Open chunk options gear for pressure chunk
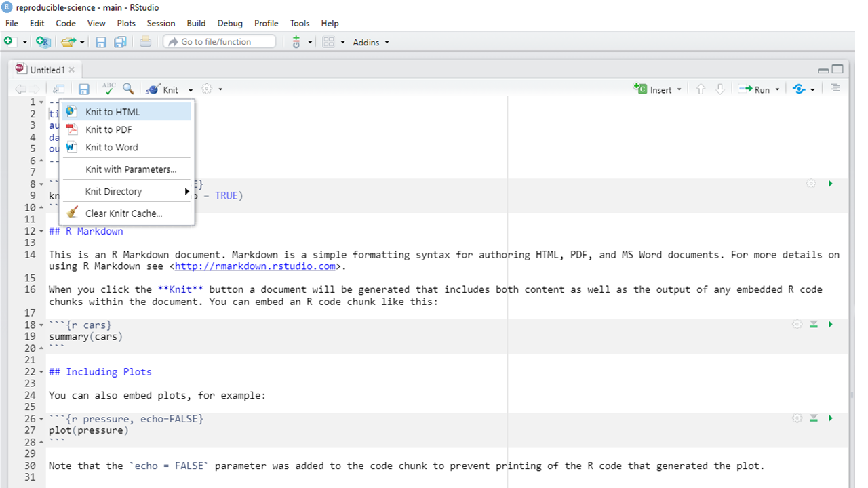 click(x=797, y=418)
